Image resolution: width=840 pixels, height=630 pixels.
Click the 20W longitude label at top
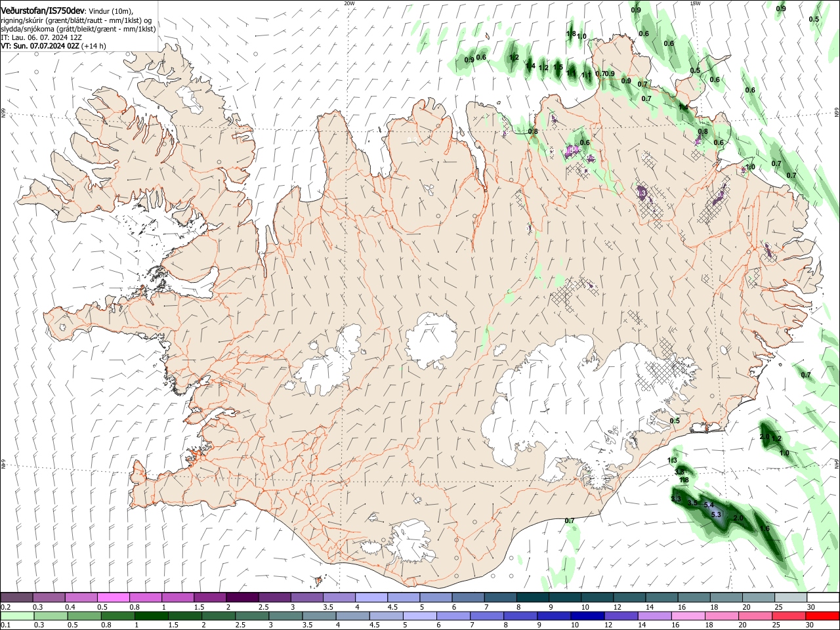pos(349,3)
